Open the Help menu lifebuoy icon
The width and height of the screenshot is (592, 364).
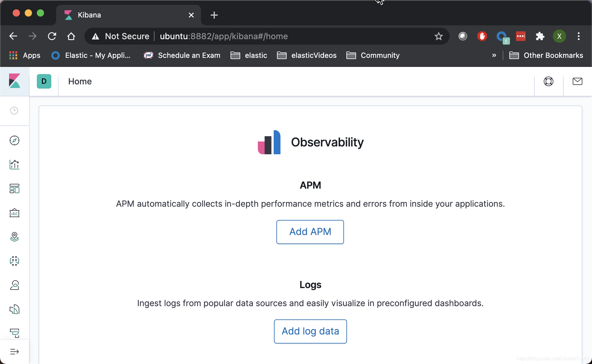548,81
